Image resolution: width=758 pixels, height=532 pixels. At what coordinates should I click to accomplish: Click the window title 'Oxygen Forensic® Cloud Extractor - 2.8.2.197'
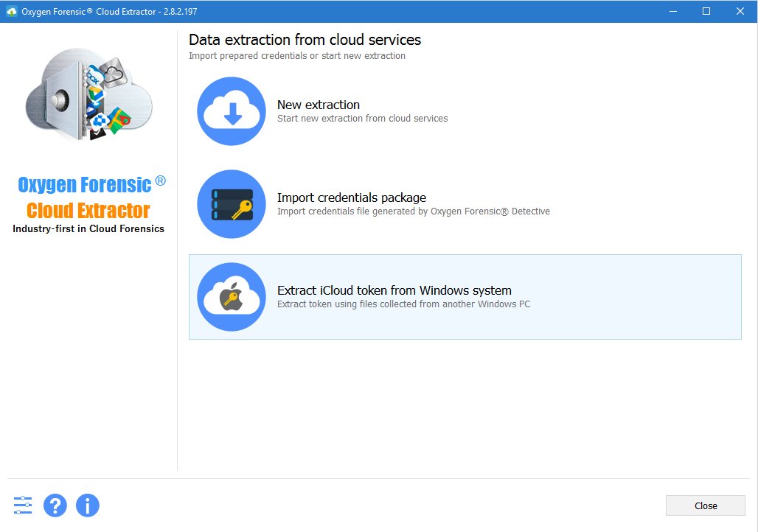pos(109,11)
